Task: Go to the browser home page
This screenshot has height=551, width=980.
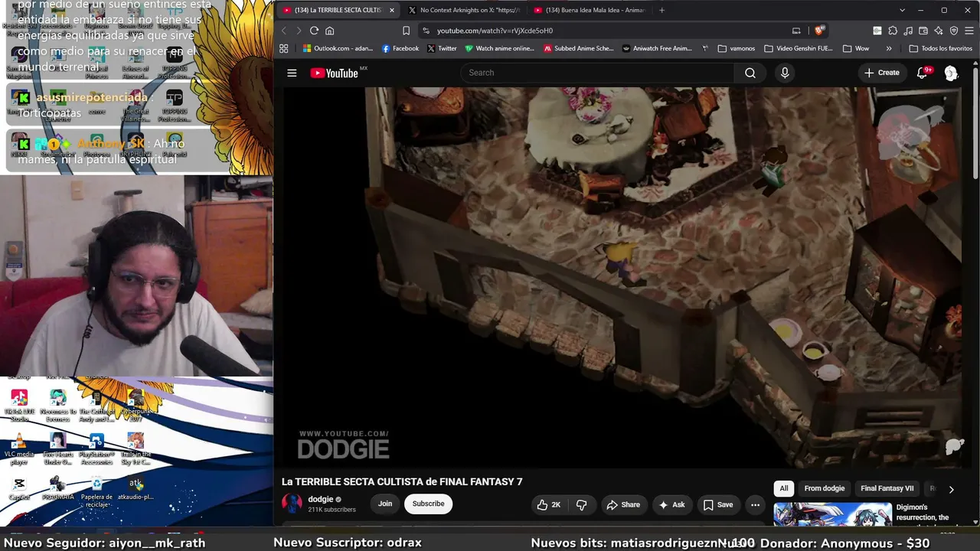Action: click(330, 31)
